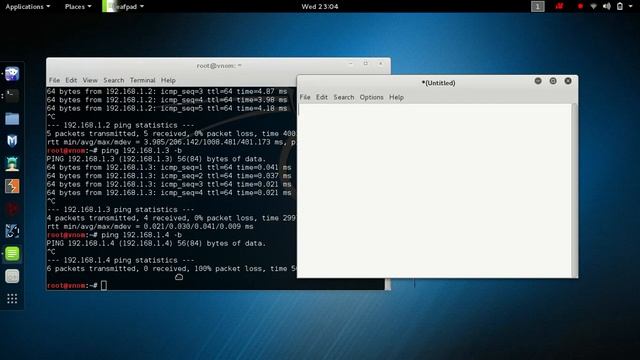
Task: Open Leafpad File menu
Action: click(x=305, y=97)
